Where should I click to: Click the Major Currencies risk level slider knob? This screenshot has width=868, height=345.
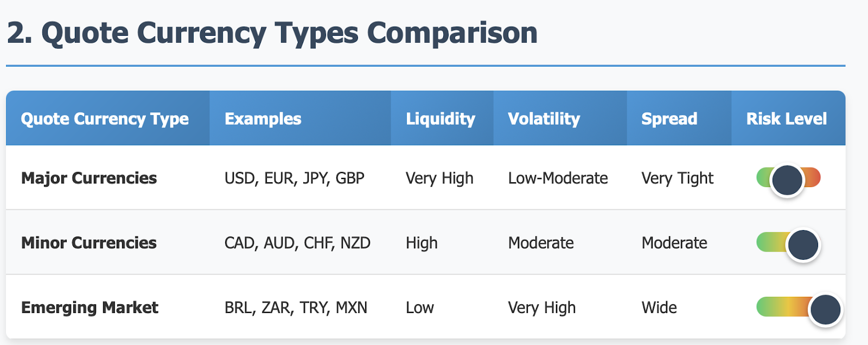pyautogui.click(x=787, y=181)
